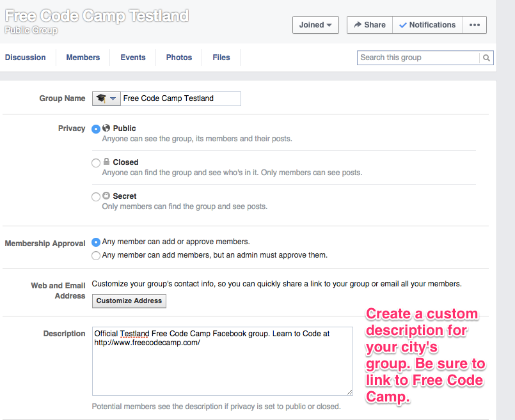View the Events tab
Screen dimensions: 515x420
click(132, 57)
